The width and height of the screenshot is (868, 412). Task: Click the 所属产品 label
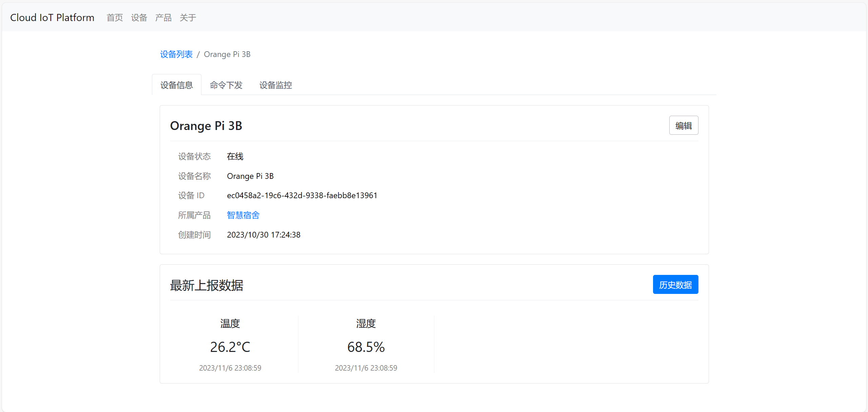195,215
